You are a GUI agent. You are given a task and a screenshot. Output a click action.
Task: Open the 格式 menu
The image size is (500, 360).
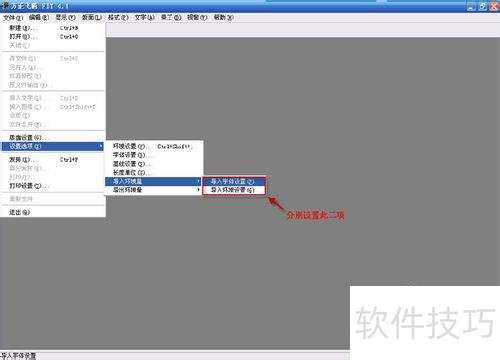(x=118, y=17)
